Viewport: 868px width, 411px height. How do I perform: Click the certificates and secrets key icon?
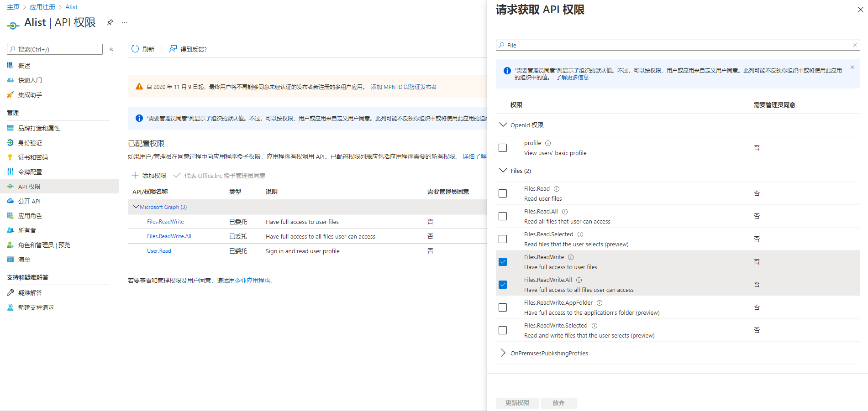[x=10, y=157]
